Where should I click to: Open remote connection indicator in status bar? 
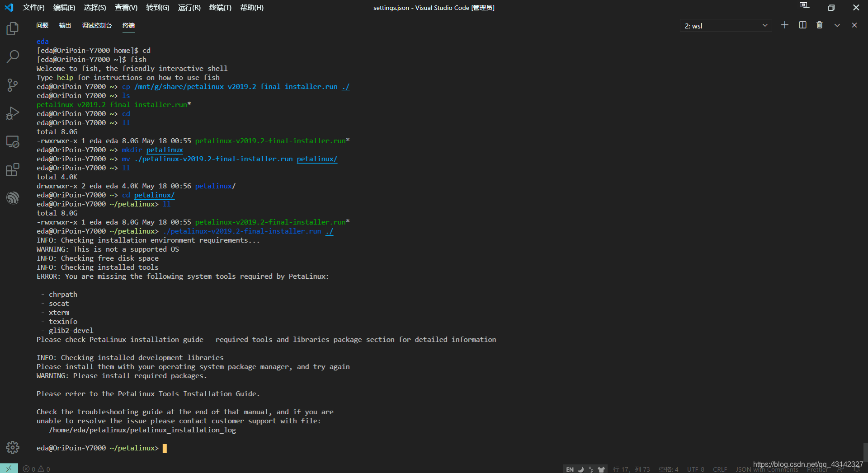8,468
